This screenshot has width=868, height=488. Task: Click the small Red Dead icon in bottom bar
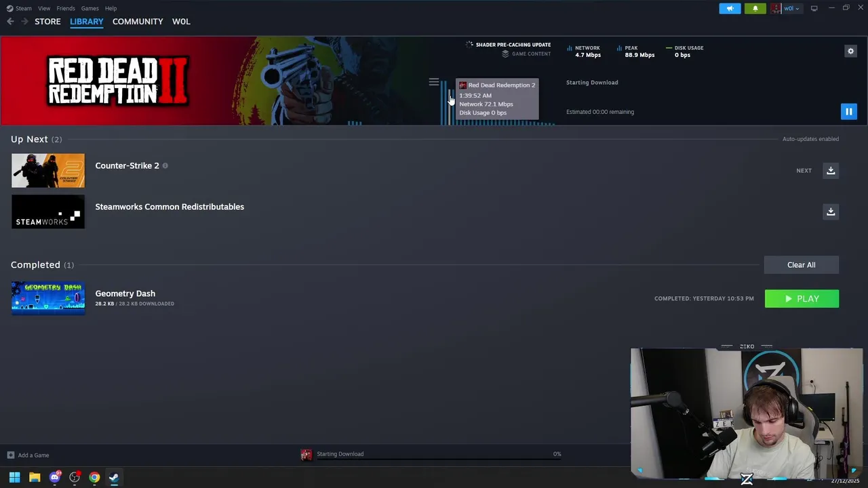click(307, 455)
